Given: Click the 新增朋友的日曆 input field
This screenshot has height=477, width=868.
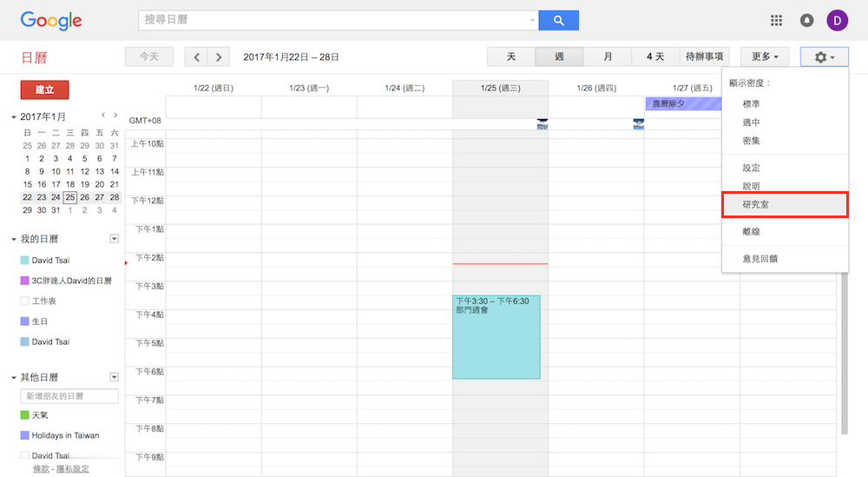Looking at the screenshot, I should coord(69,396).
